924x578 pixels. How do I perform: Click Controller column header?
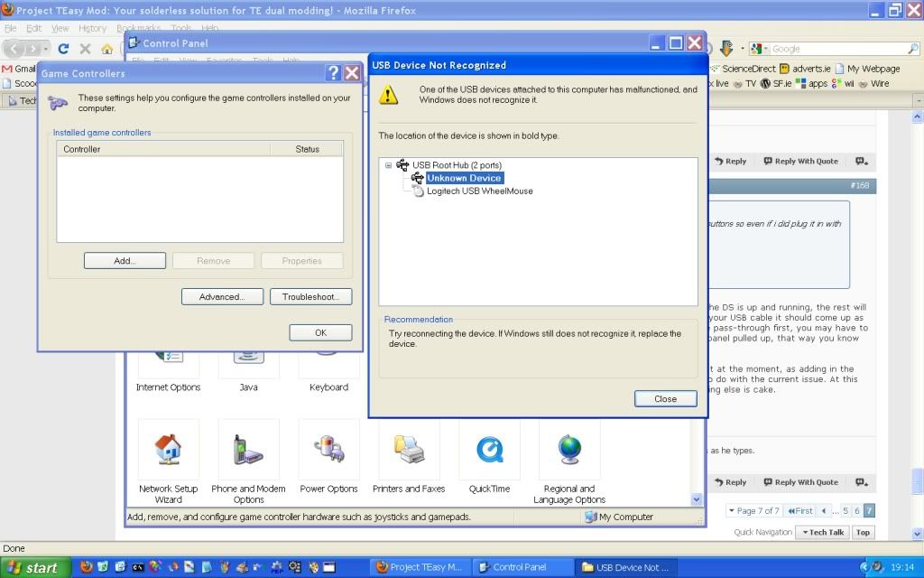click(x=163, y=149)
